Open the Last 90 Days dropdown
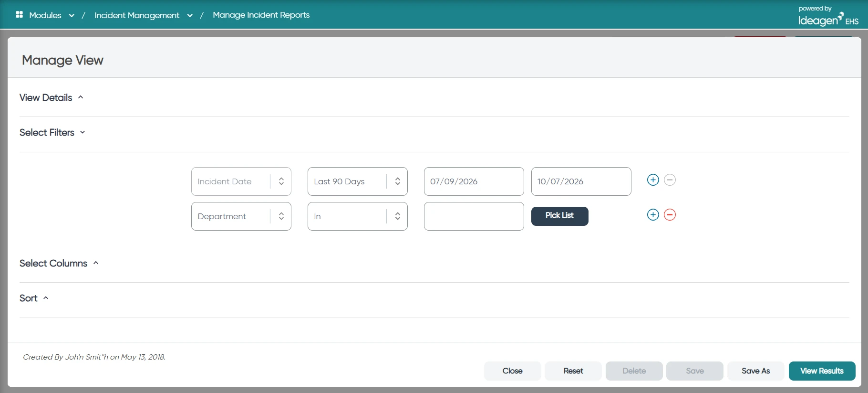 pyautogui.click(x=358, y=181)
